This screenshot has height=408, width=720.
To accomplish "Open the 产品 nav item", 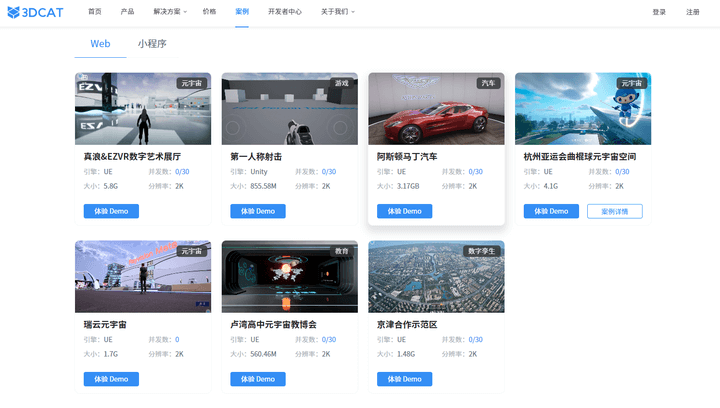I will click(127, 11).
